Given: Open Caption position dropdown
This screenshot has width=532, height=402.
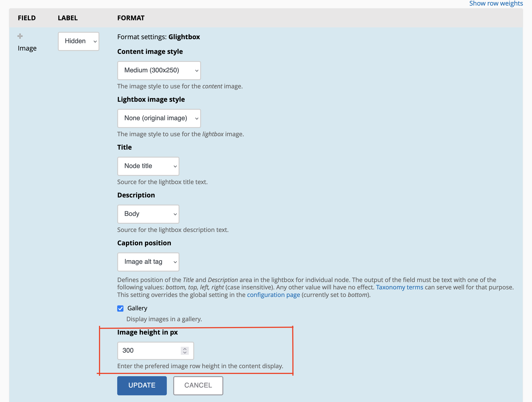Looking at the screenshot, I should (x=148, y=262).
